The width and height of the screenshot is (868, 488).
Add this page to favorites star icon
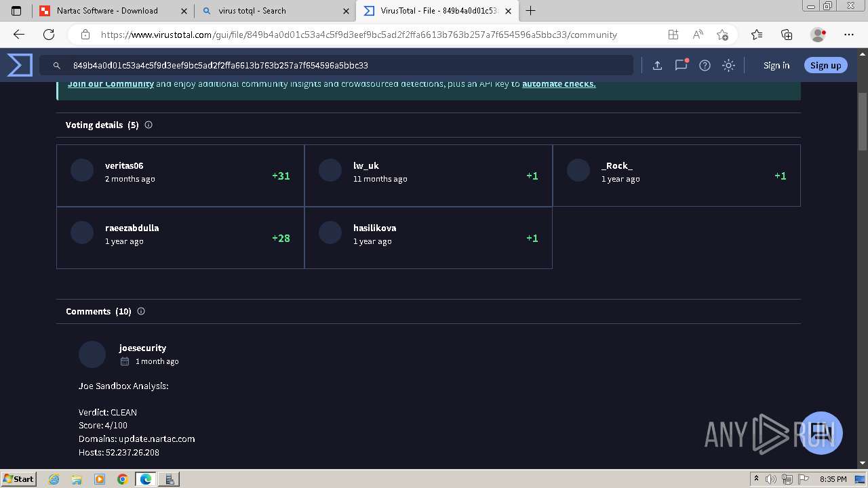click(x=722, y=35)
